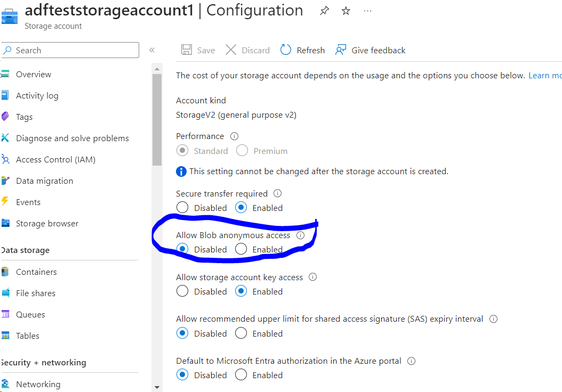Switch to the Networking section

(x=39, y=384)
